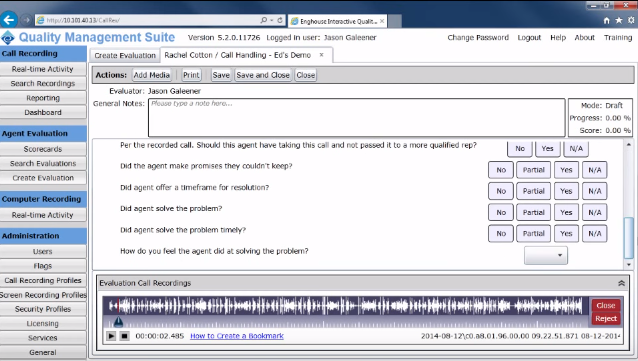Open Call Recording Profiles in sidebar
The width and height of the screenshot is (638, 361).
43,280
